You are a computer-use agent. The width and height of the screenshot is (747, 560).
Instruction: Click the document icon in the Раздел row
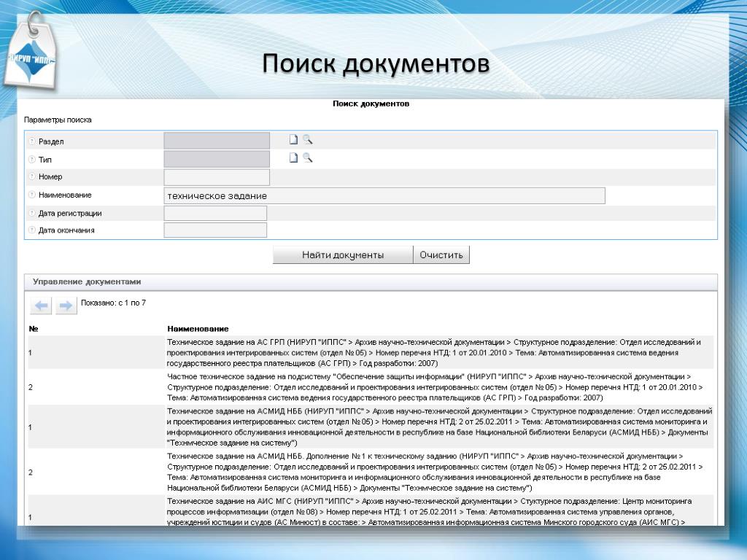click(293, 139)
